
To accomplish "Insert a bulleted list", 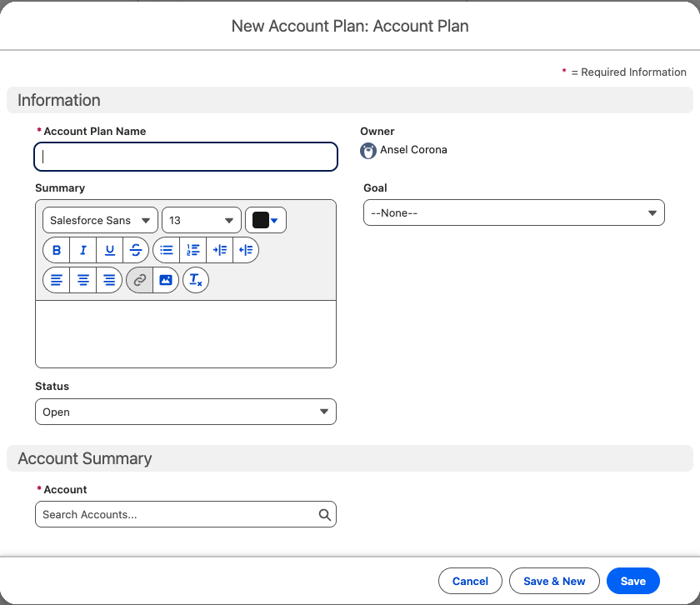I will 167,250.
